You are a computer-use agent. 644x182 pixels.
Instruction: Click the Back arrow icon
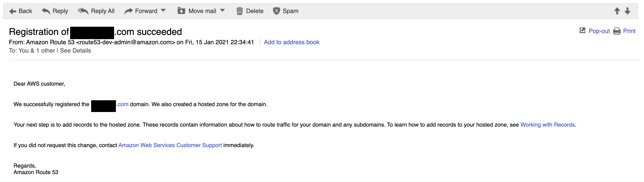pos(13,11)
